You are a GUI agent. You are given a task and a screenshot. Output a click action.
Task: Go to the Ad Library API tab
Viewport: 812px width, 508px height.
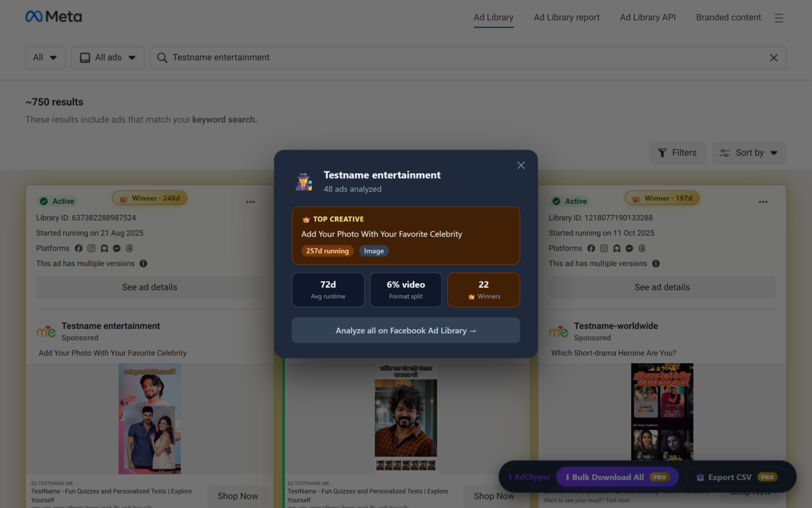pos(648,17)
